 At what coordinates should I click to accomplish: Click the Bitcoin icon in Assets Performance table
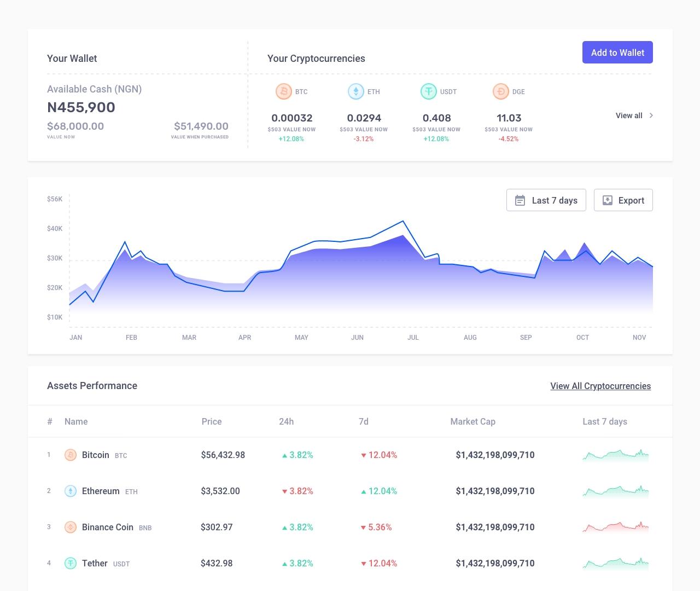(71, 455)
